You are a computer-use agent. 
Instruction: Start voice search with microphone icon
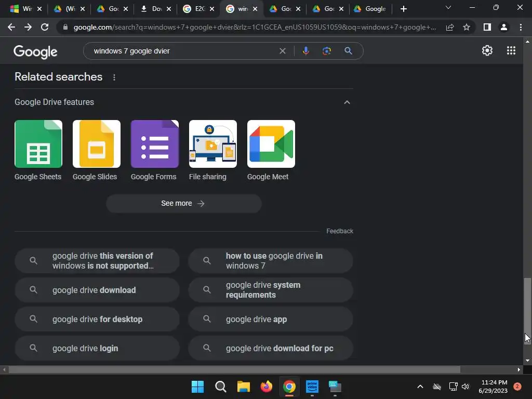[305, 51]
